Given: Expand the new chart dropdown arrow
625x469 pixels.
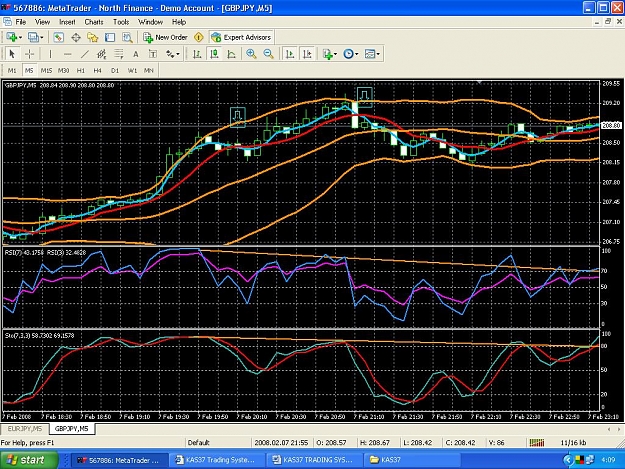Looking at the screenshot, I should tap(21, 37).
